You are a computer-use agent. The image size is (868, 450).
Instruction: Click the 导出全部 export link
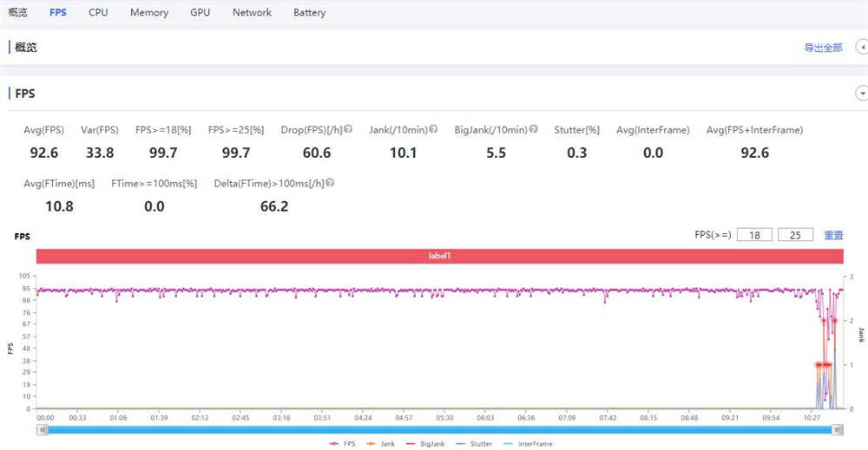823,48
